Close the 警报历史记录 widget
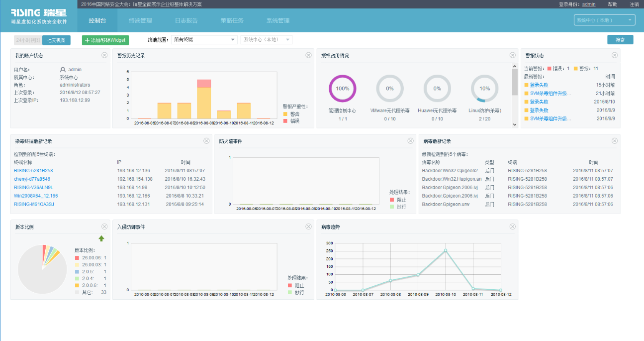 pos(308,55)
